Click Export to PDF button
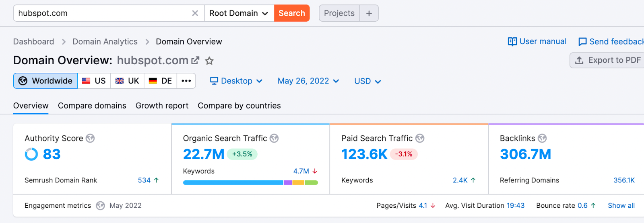Image resolution: width=644 pixels, height=223 pixels. [607, 60]
